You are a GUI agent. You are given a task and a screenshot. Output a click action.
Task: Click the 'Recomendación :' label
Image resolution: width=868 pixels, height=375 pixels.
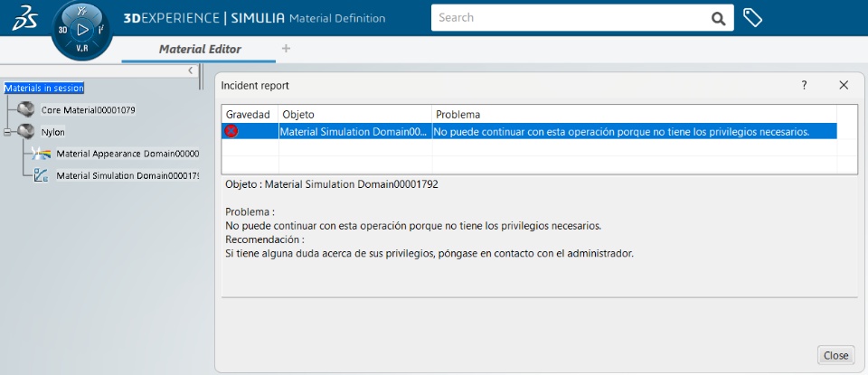coord(265,240)
